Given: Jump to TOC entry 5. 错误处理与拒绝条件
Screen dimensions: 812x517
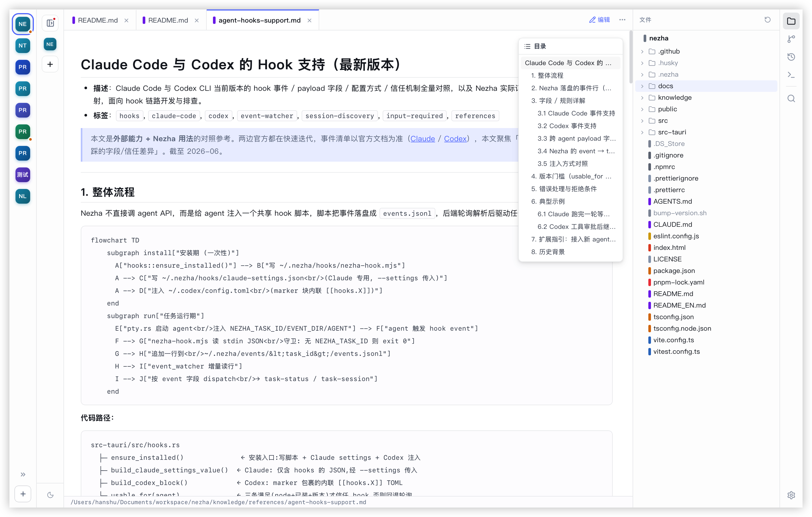Looking at the screenshot, I should pos(570,189).
